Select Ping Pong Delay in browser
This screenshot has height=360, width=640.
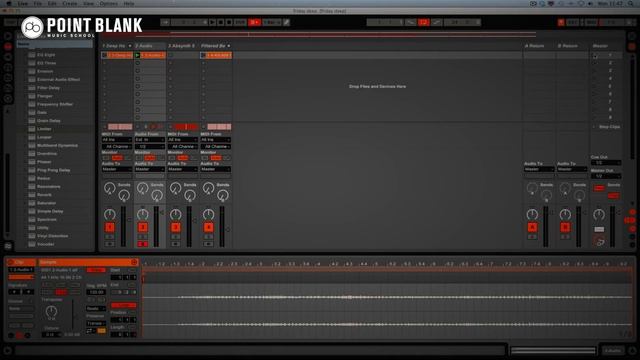[x=53, y=170]
